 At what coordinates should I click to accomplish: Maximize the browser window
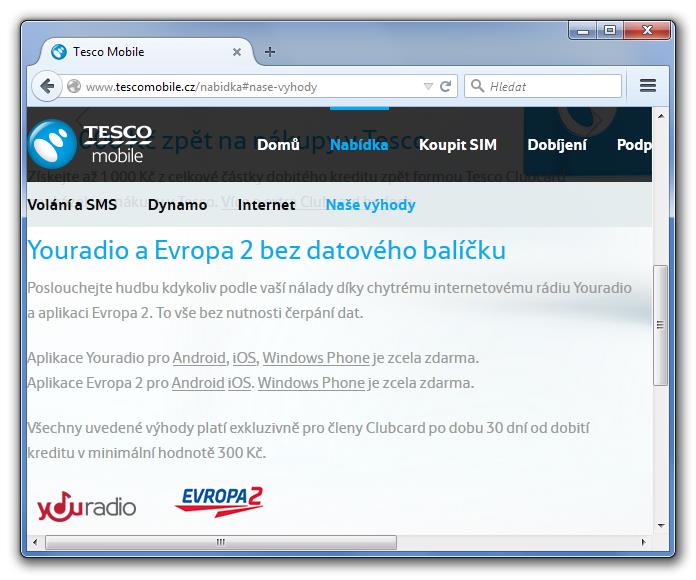coord(610,30)
